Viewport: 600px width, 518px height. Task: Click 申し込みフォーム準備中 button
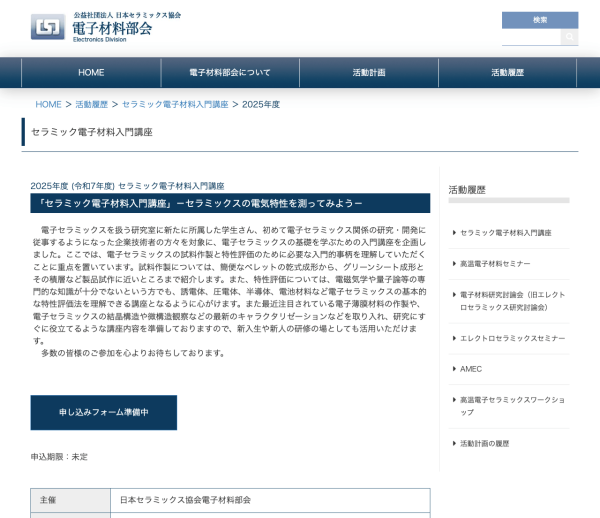point(104,412)
